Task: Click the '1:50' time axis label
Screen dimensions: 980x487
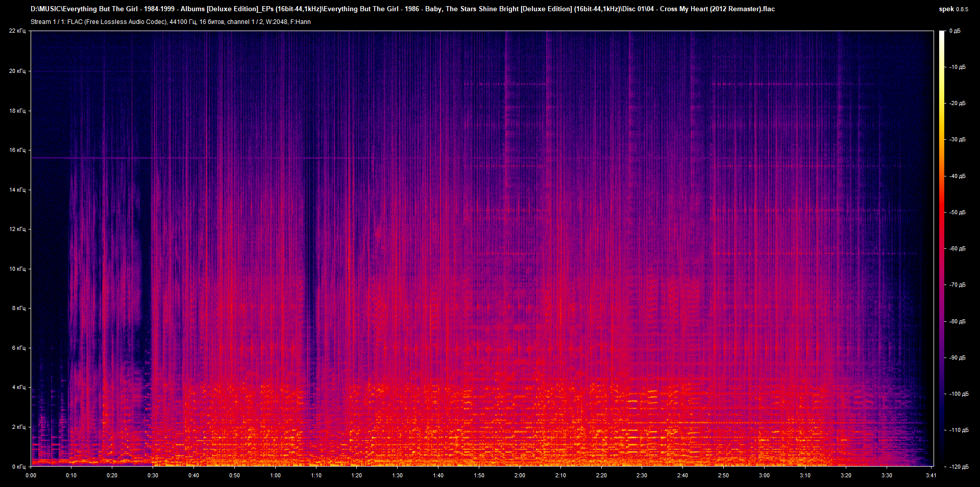Action: coord(479,475)
